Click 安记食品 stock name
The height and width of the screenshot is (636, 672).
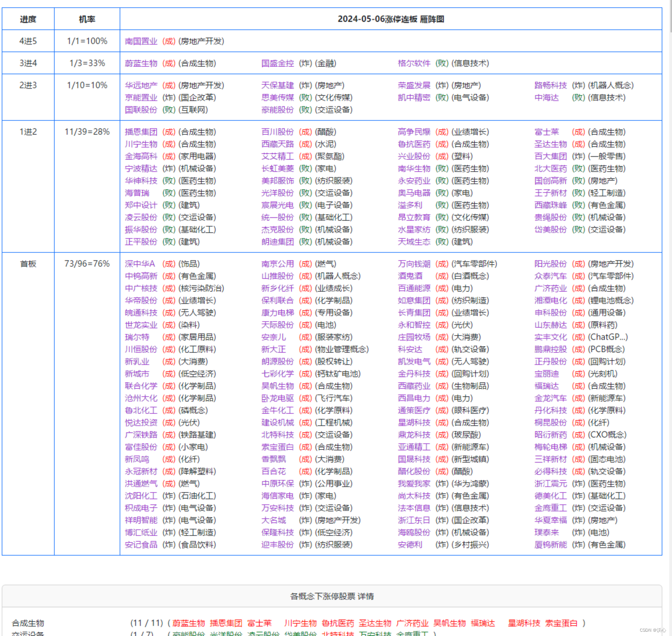141,545
